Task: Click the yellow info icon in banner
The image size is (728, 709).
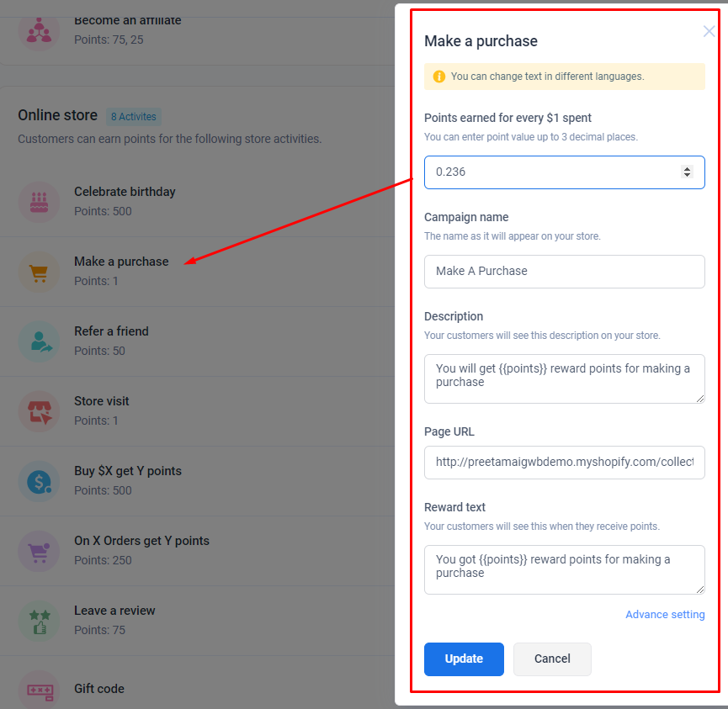Action: (x=438, y=77)
